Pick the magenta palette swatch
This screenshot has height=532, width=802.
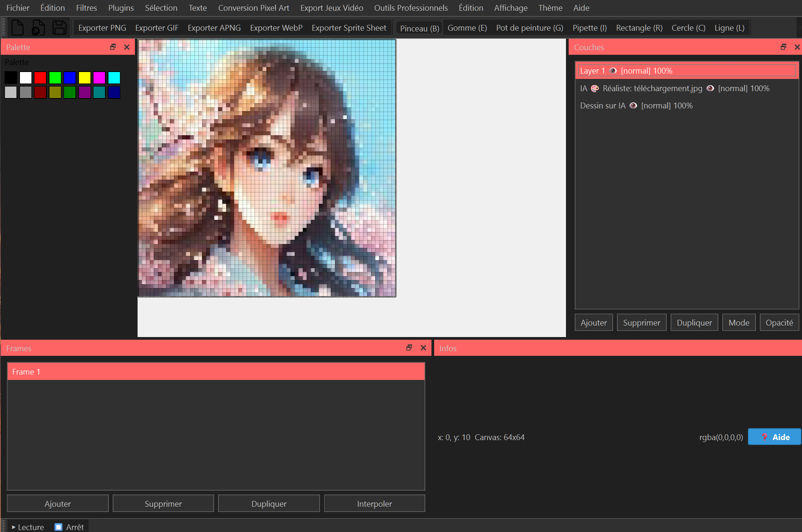[x=99, y=78]
